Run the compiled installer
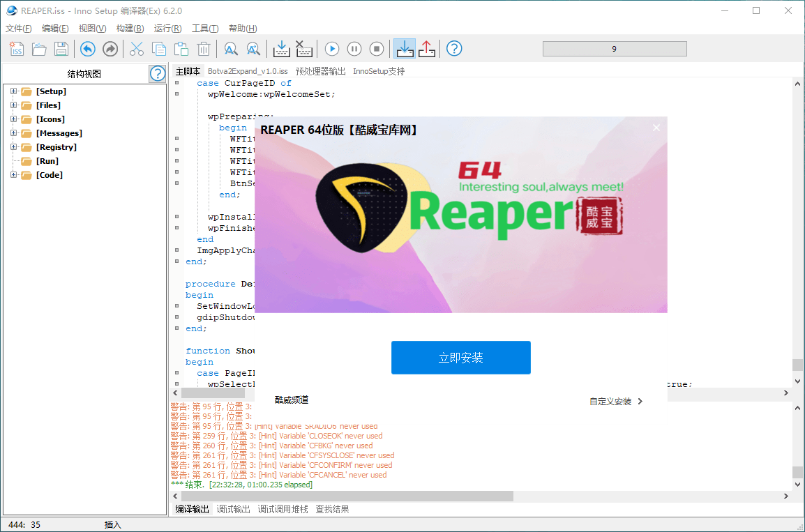This screenshot has height=532, width=805. pyautogui.click(x=332, y=49)
